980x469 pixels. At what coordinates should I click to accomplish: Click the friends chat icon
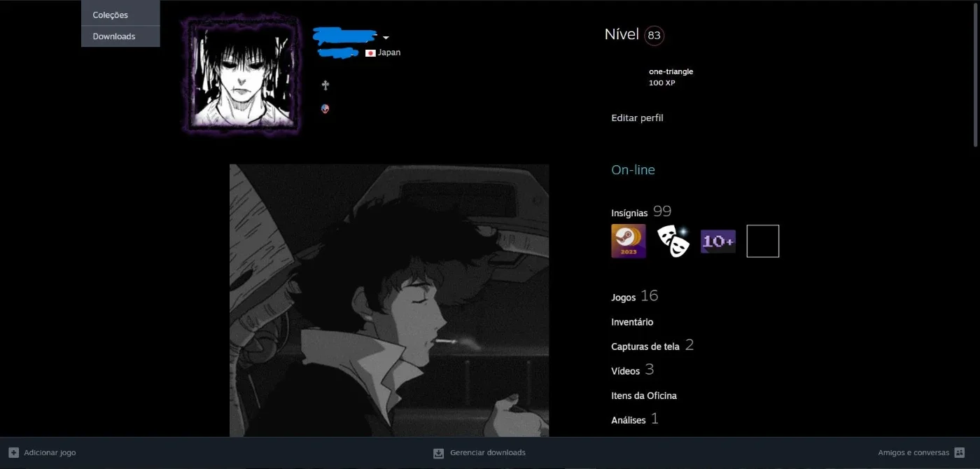tap(960, 453)
